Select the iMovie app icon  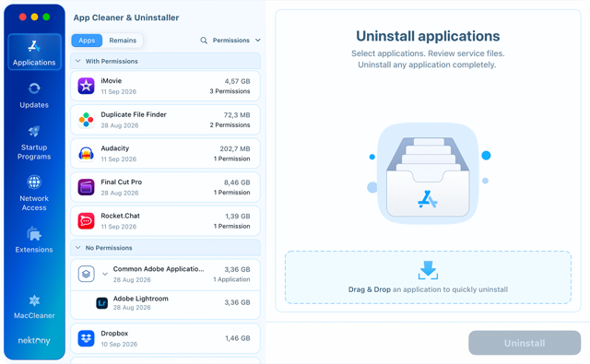point(86,86)
